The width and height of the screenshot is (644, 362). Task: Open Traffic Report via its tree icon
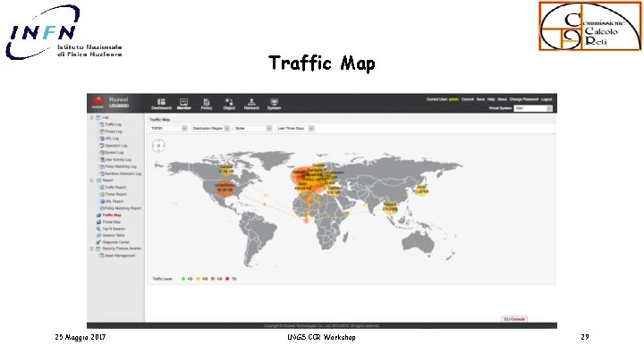coord(102,188)
